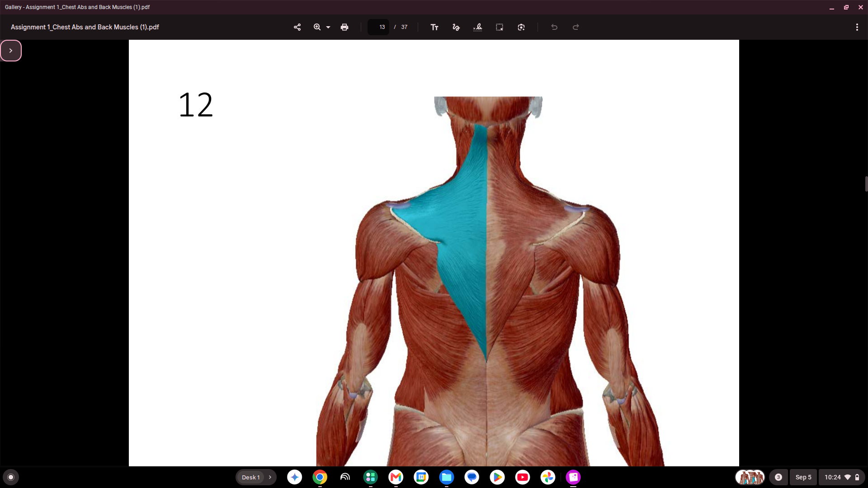
Task: Click the Desk 1 button
Action: [250, 477]
